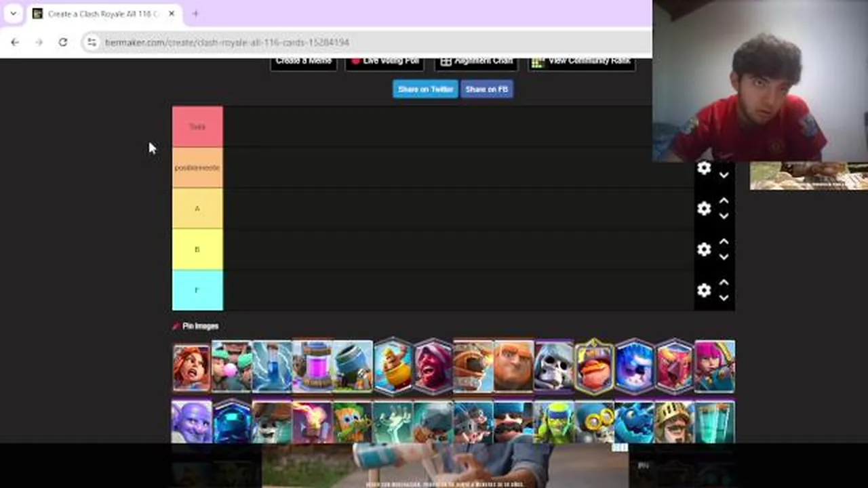The width and height of the screenshot is (868, 488).
Task: Choose the hooded skull Guards card
Action: (554, 367)
